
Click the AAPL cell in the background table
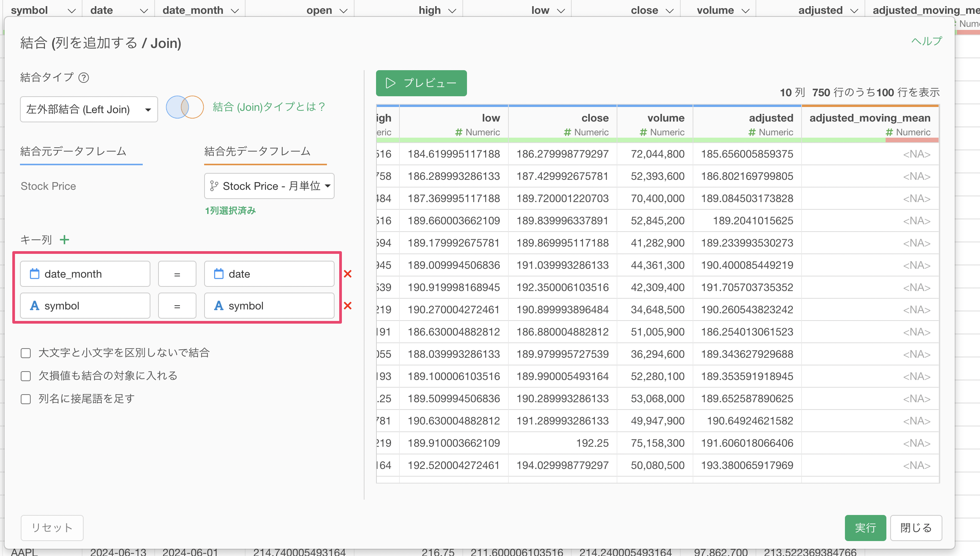pos(24,552)
